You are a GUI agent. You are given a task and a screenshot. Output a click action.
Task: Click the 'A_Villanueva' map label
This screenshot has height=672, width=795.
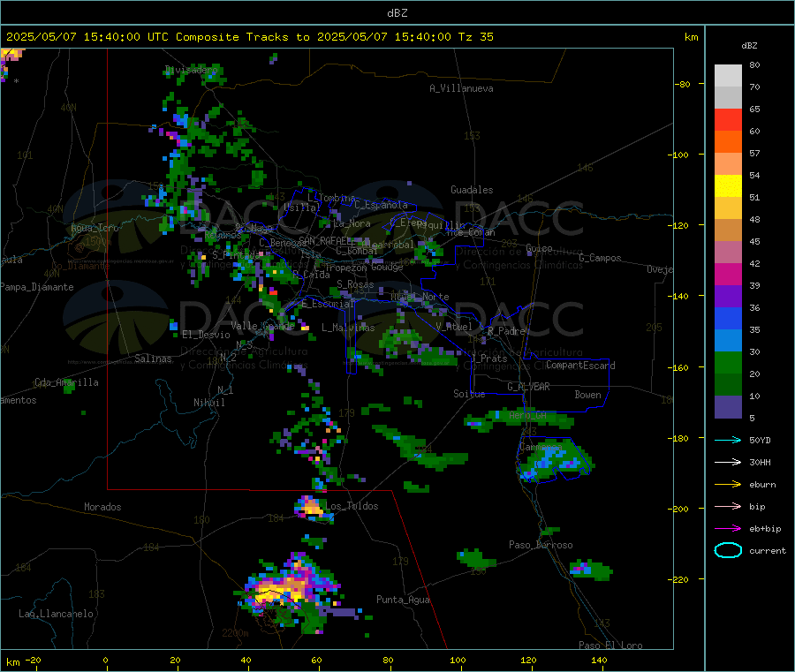[x=461, y=88]
